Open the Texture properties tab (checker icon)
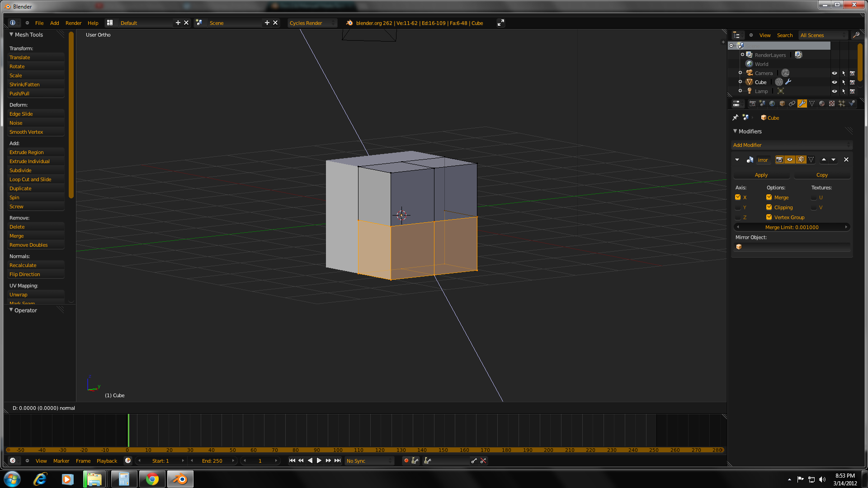Image resolution: width=868 pixels, height=488 pixels. tap(832, 103)
